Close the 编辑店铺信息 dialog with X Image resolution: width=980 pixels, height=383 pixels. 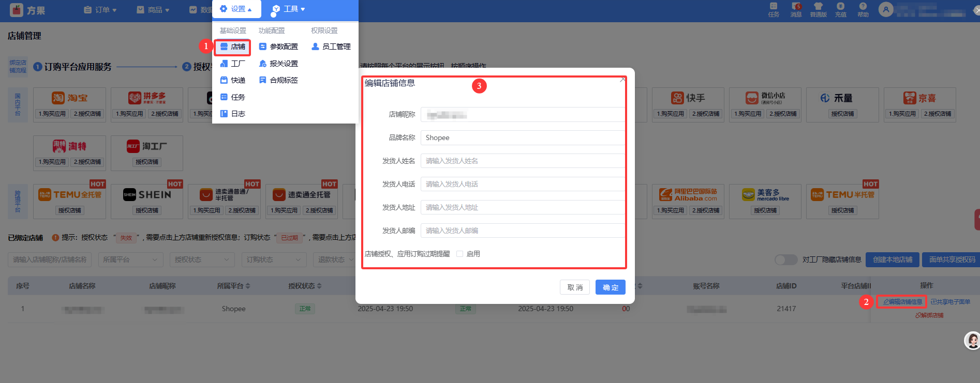tap(622, 80)
